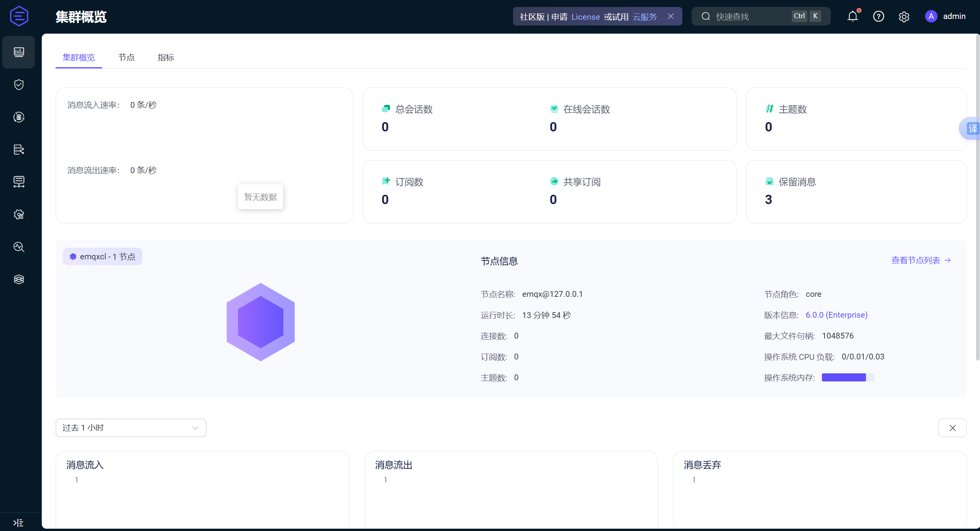Open the access control shield icon

(x=19, y=85)
